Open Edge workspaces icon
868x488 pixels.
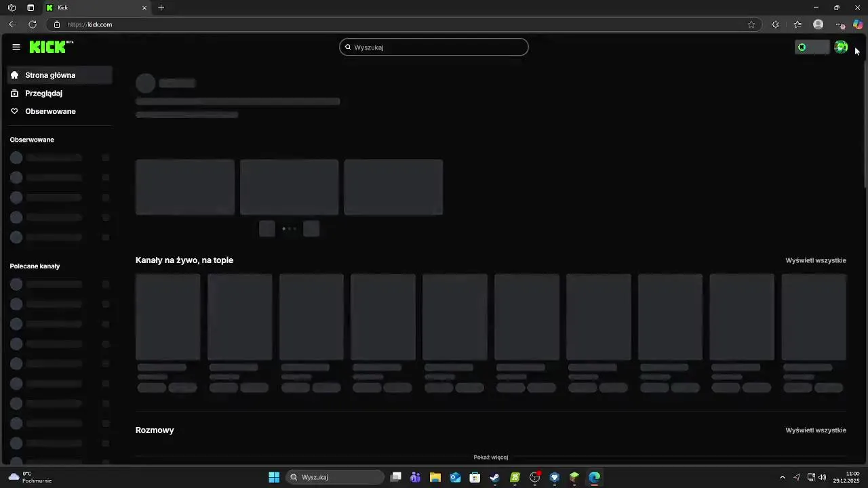pos(12,7)
